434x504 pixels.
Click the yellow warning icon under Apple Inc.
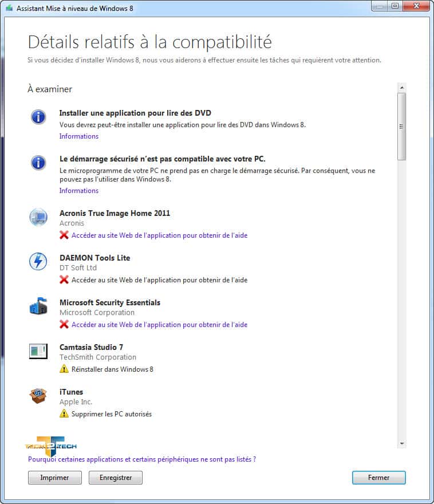(64, 414)
